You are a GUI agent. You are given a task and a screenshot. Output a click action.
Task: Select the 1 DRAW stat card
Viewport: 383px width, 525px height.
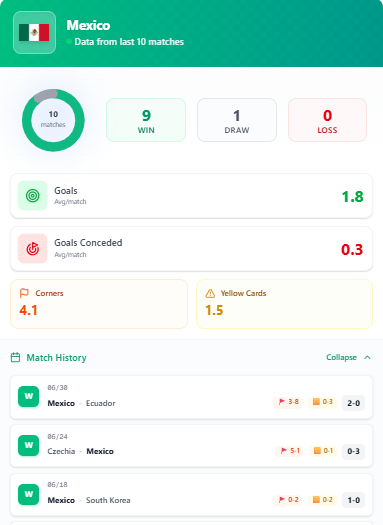pos(237,120)
